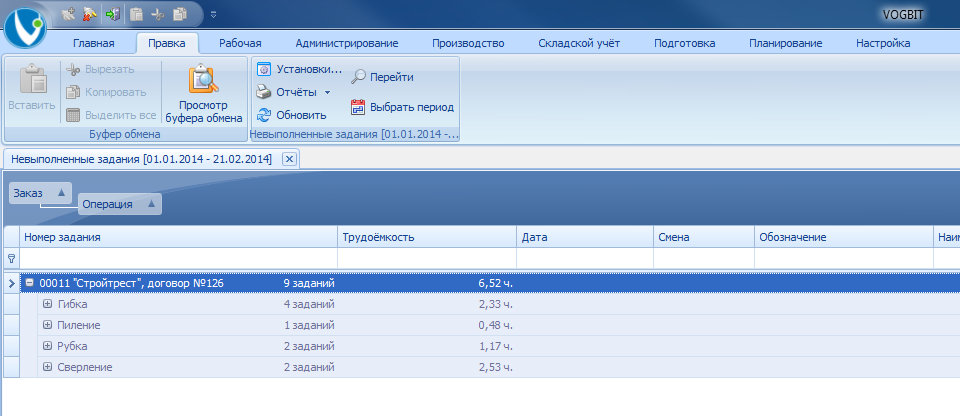Screen dimensions: 960x416
Task: Click the Выбрать период button label
Action: click(412, 107)
